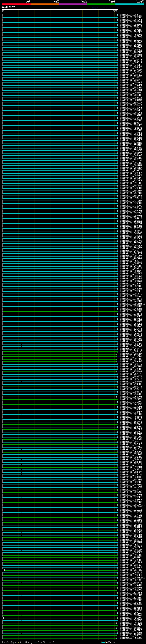Image resolution: width=146 pixels, height=644 pixels.
Task: Click the cyan ~100% identity legend bar
Action: pyautogui.click(x=130, y=4)
